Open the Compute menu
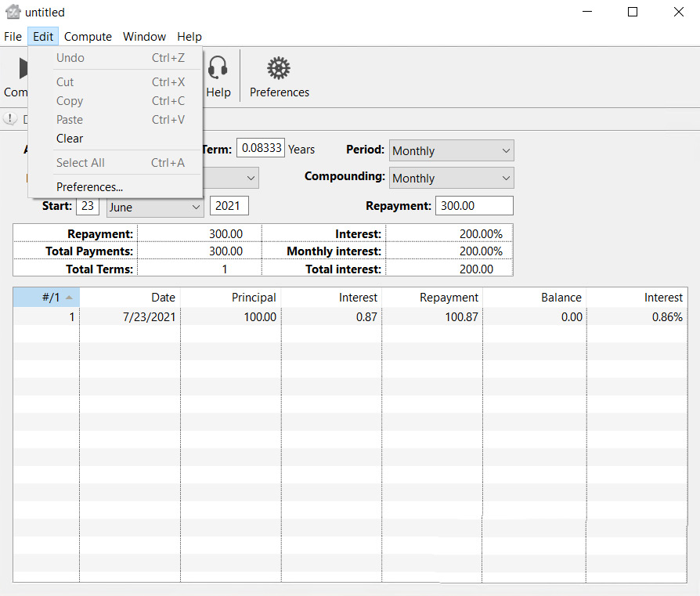The image size is (700, 596). click(x=88, y=37)
